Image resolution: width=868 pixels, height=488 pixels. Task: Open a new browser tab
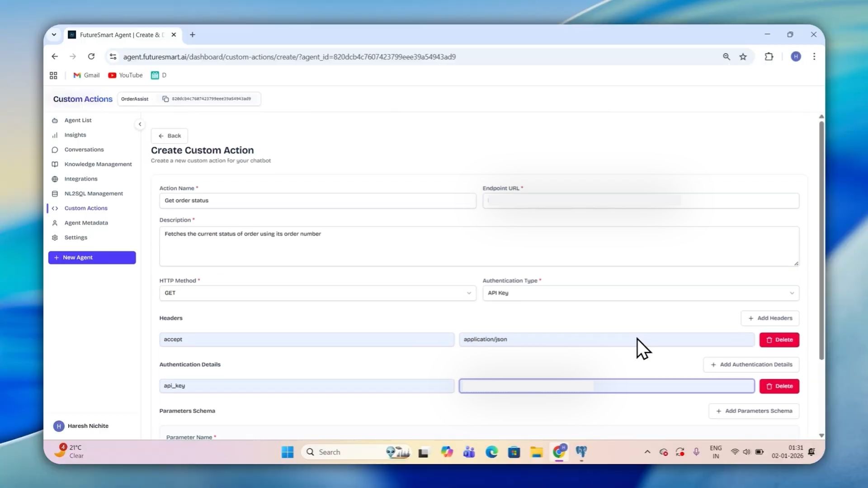193,35
